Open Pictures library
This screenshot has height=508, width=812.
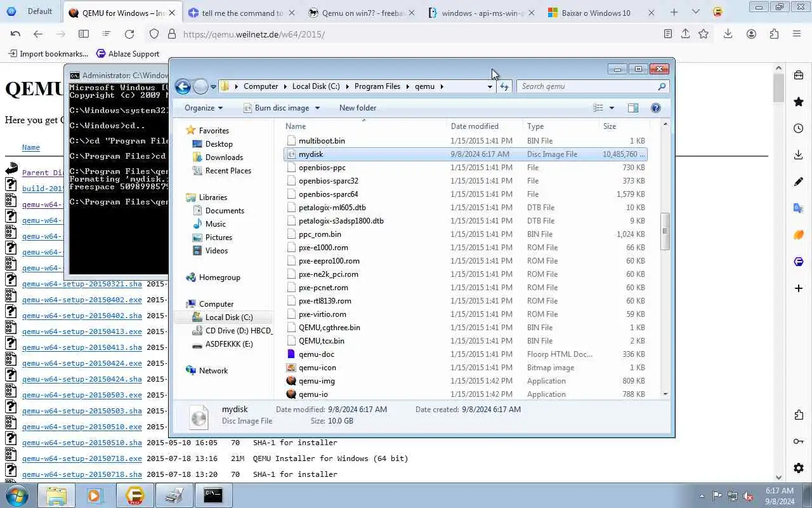pos(219,237)
